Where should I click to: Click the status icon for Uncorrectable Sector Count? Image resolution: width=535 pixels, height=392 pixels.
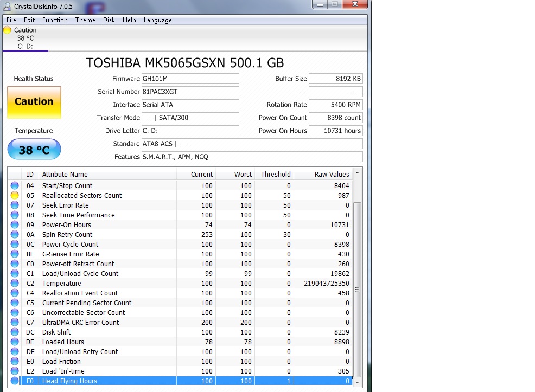[15, 313]
